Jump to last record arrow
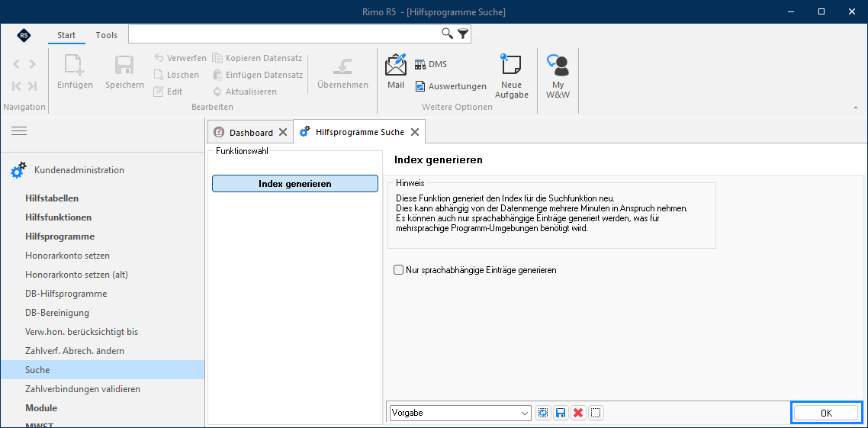 tap(32, 85)
